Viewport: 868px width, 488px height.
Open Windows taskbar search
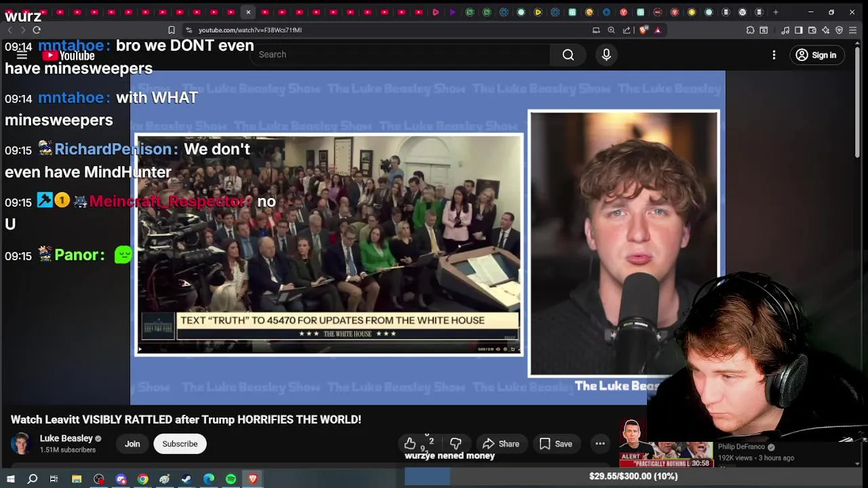click(x=33, y=479)
